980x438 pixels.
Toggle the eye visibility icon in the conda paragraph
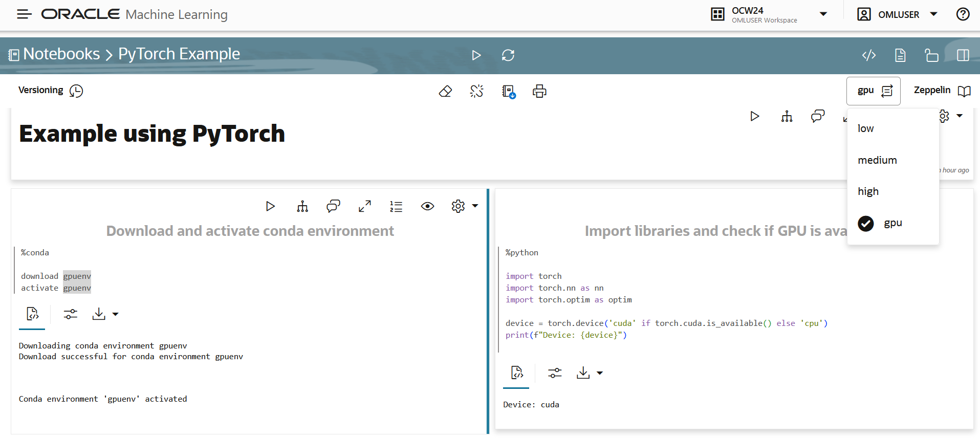(x=427, y=206)
